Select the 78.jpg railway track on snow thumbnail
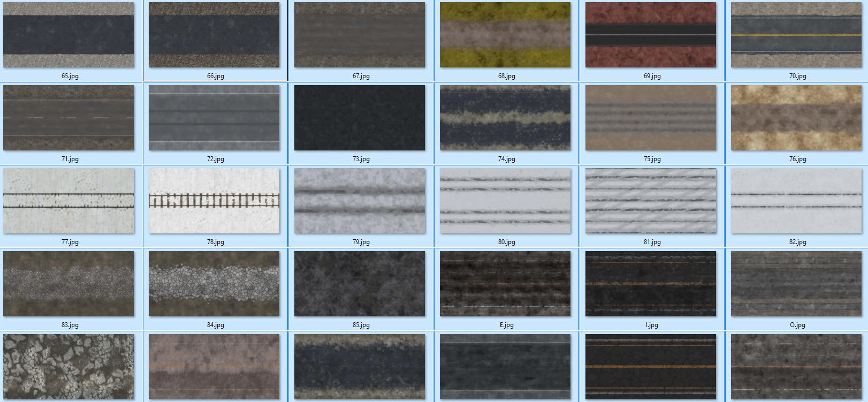Viewport: 868px width, 402px height. 214,201
